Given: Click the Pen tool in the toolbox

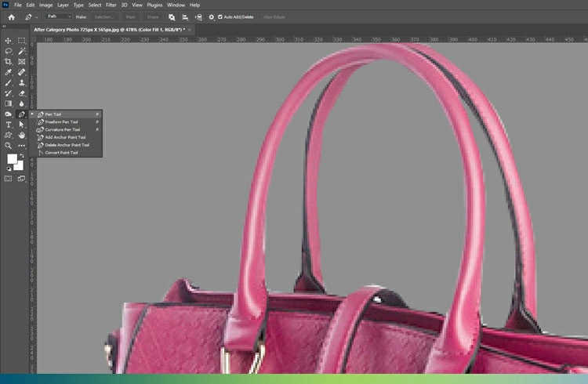Looking at the screenshot, I should pos(22,114).
